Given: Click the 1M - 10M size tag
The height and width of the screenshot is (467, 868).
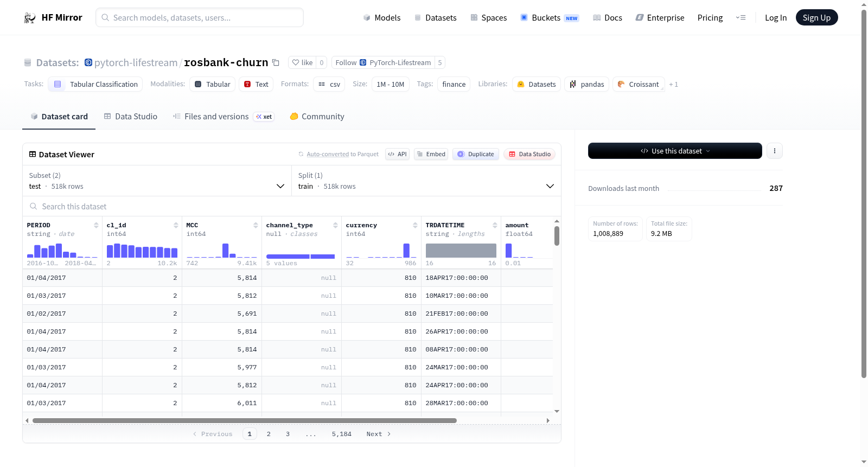Looking at the screenshot, I should pos(390,84).
